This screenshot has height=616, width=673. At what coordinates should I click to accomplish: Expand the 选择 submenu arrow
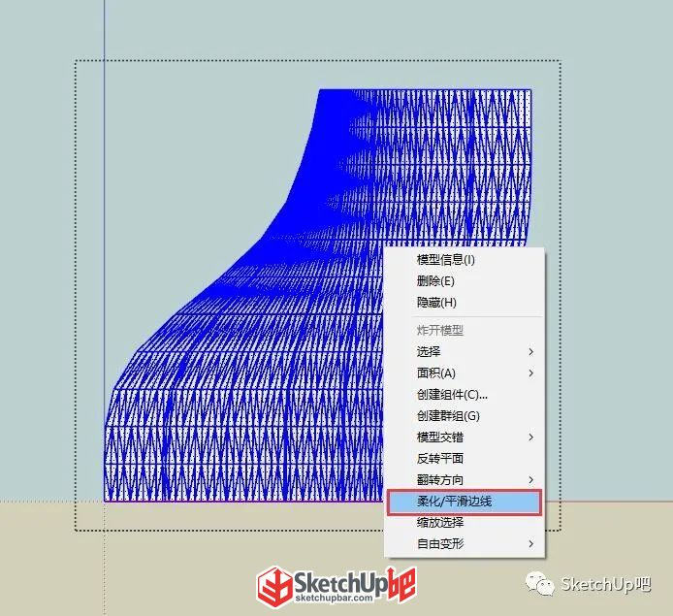tap(530, 351)
